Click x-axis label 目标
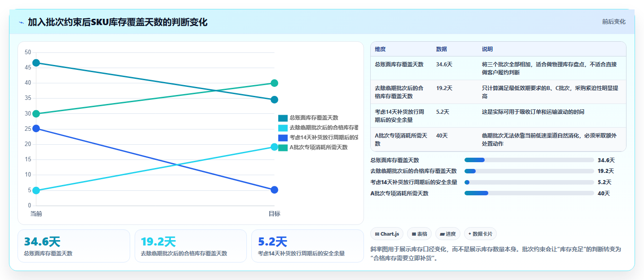 pos(274,214)
